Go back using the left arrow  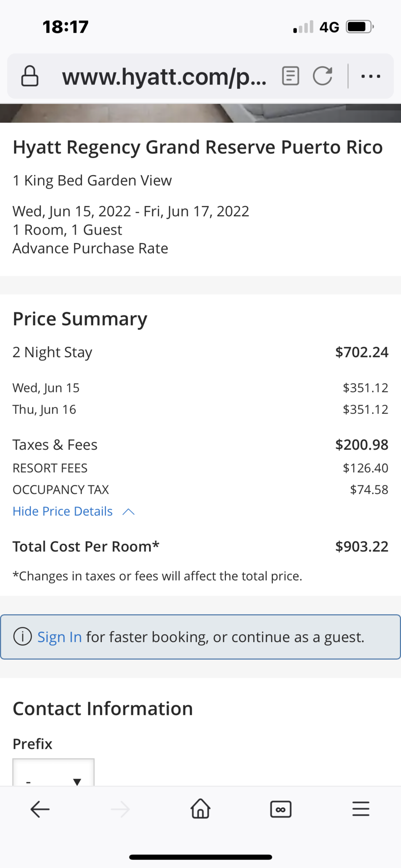[40, 810]
